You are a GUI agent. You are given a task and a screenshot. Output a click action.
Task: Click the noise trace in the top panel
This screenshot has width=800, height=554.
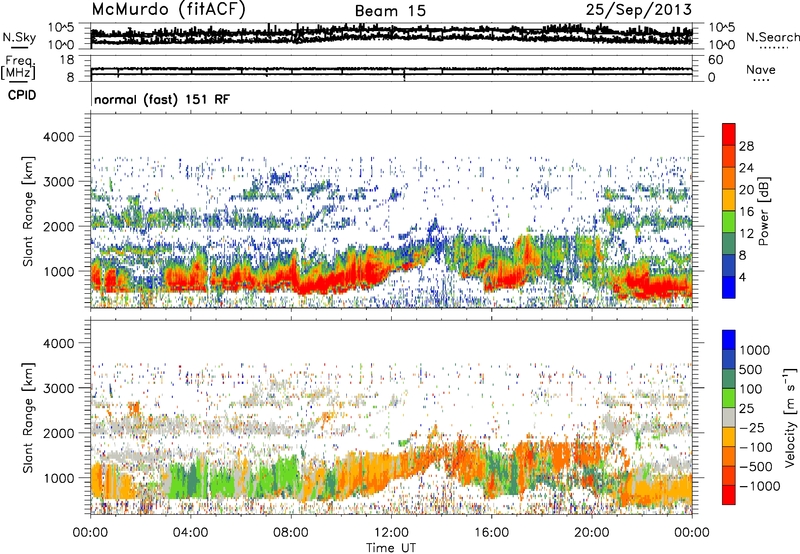point(391,34)
